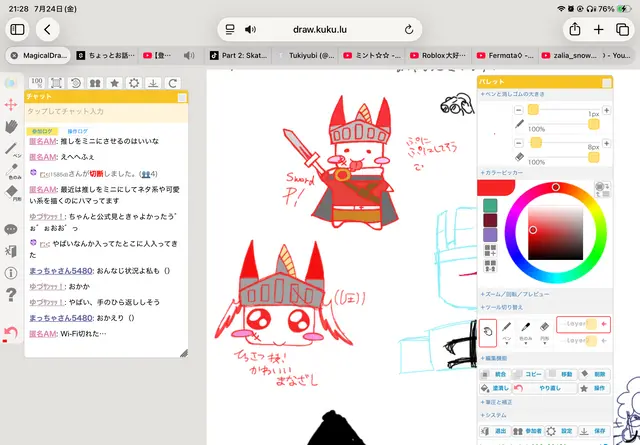Select the participation log tab in chat
The height and width of the screenshot is (445, 640).
tap(42, 131)
